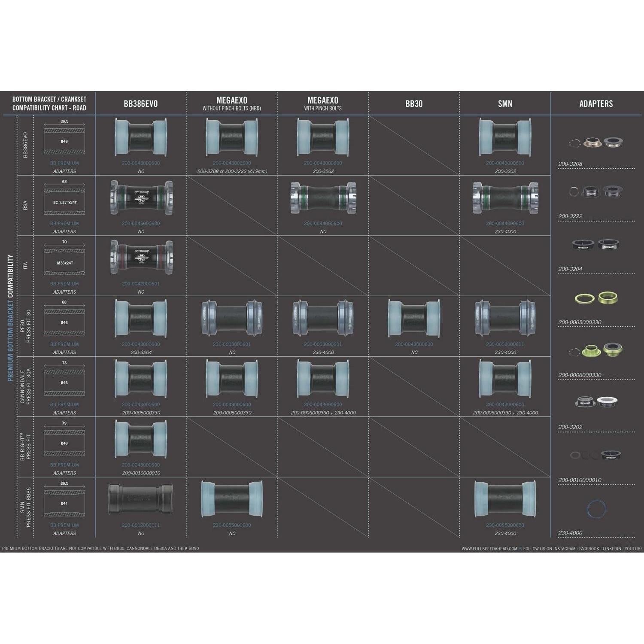Screen dimensions: 644x644
Task: Click the "Premium Bottom Bracket Compatibility" vertical title
Action: (10, 318)
